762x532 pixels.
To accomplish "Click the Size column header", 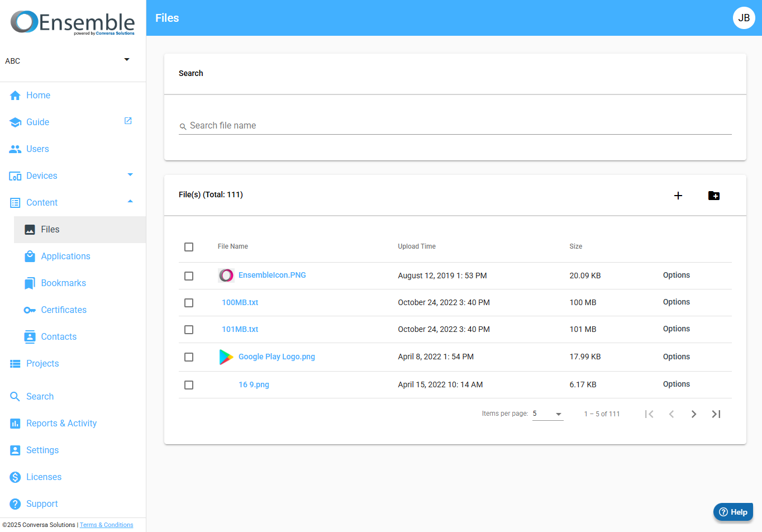I will [576, 246].
